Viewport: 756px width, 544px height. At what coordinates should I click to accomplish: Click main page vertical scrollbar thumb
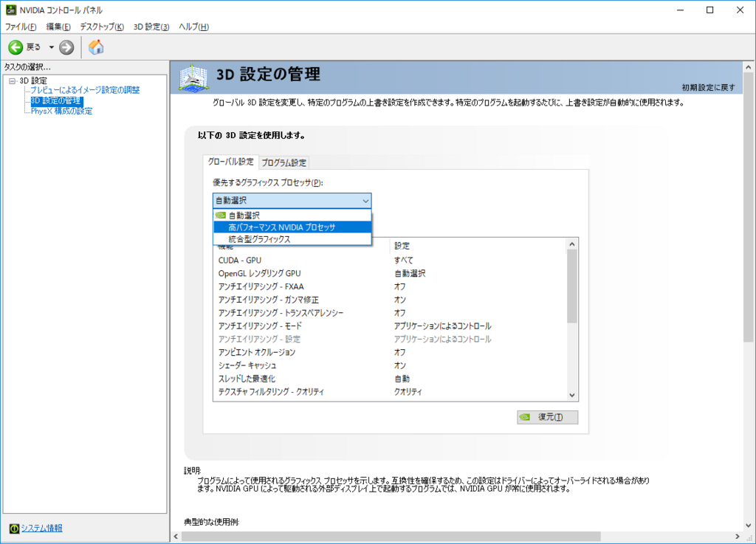[749, 207]
